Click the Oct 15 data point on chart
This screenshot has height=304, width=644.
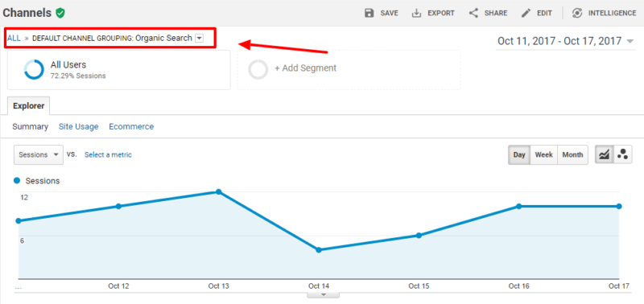pos(419,235)
